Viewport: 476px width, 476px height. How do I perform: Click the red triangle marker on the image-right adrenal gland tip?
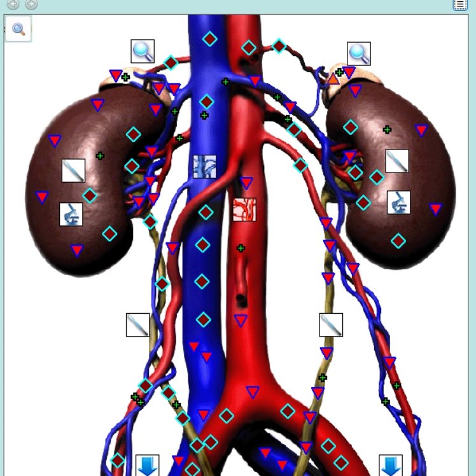349,73
